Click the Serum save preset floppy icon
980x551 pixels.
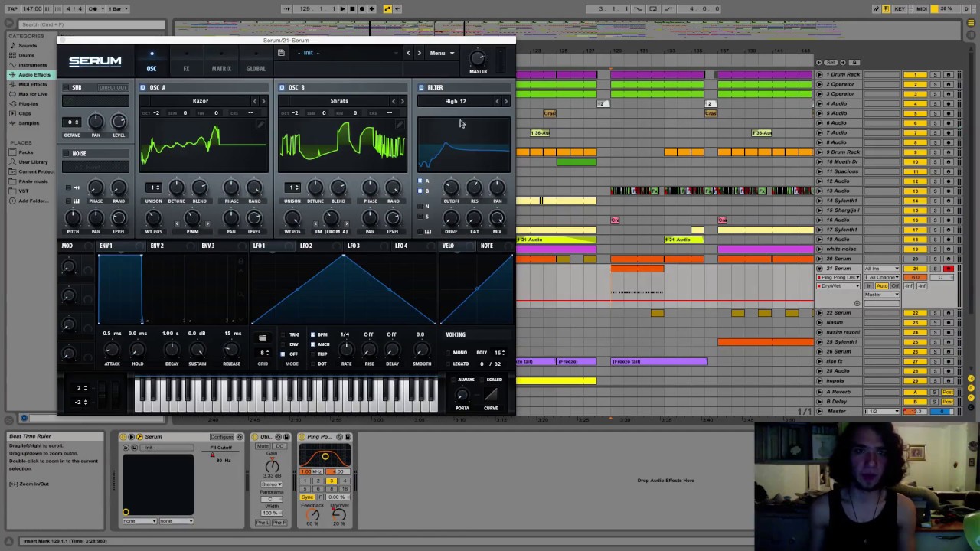click(281, 53)
